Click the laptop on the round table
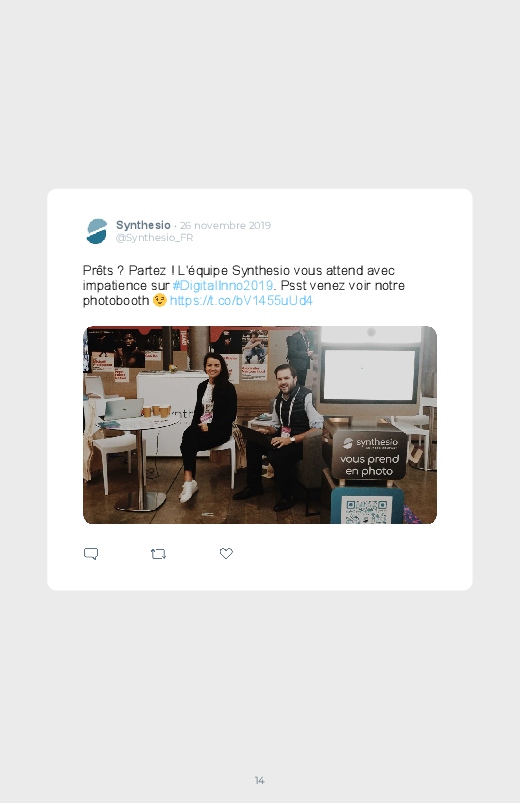Screen dimensions: 520x803 (123, 410)
